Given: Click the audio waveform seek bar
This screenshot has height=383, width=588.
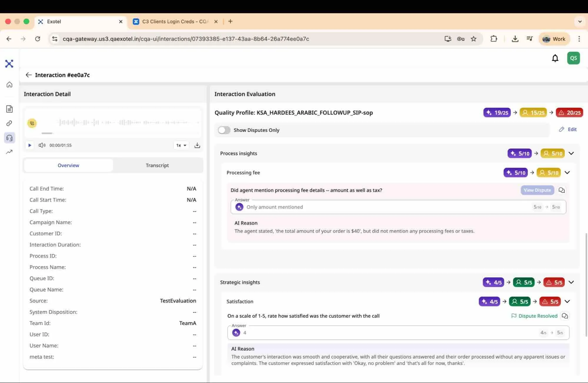Looking at the screenshot, I should point(128,122).
